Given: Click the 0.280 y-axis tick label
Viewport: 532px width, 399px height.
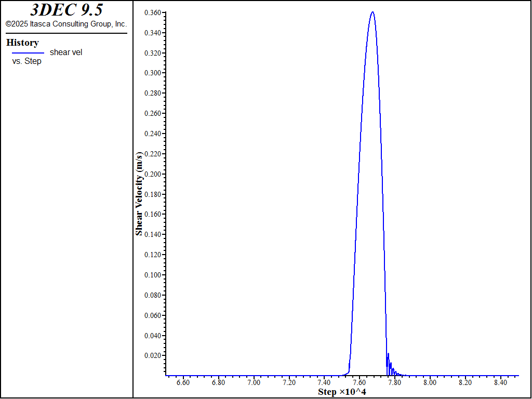Looking at the screenshot, I should point(153,94).
